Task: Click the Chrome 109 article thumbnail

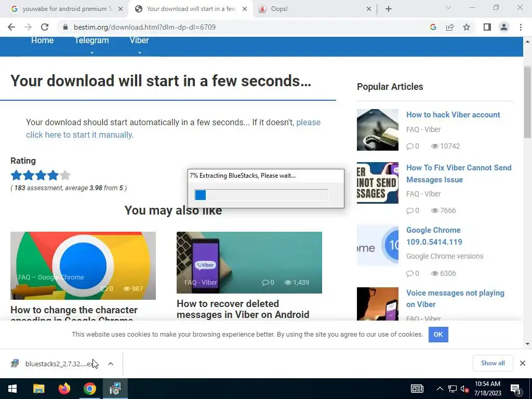Action: click(x=378, y=245)
